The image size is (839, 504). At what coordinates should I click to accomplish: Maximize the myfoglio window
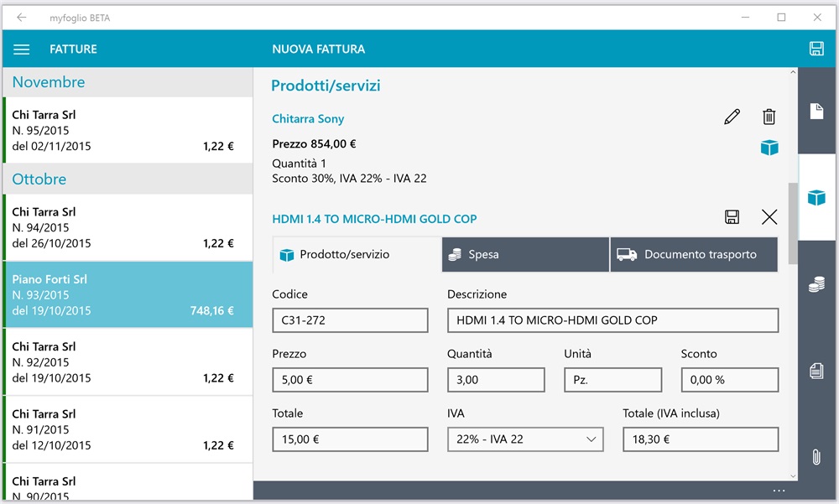tap(780, 18)
